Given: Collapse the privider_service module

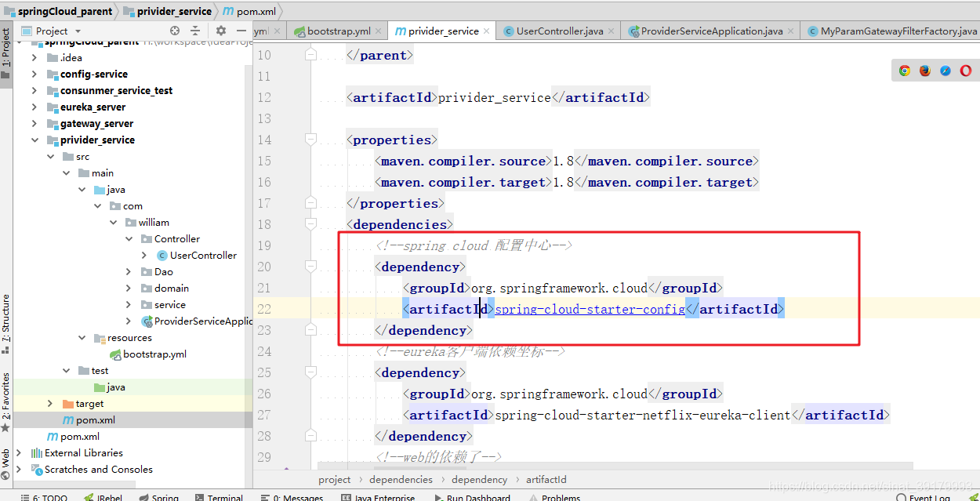Looking at the screenshot, I should (34, 140).
